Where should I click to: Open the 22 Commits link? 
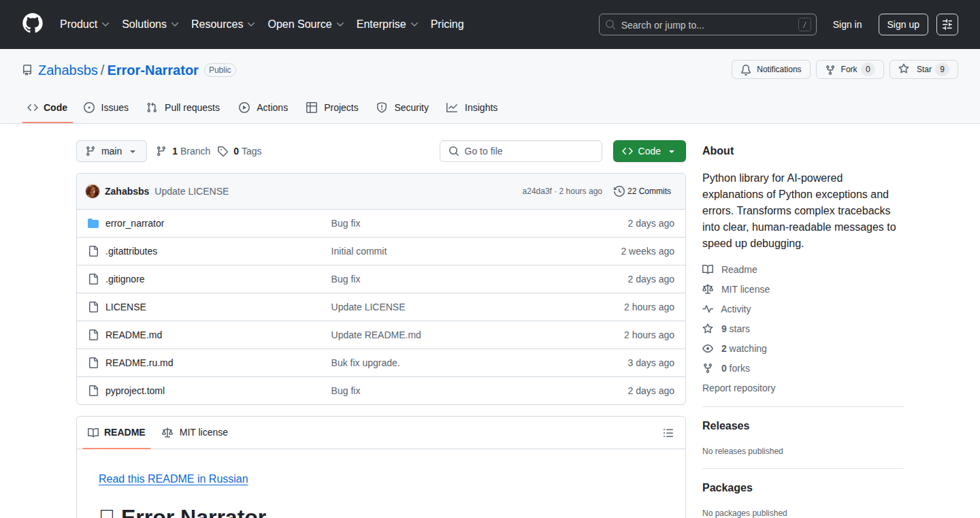(x=642, y=191)
